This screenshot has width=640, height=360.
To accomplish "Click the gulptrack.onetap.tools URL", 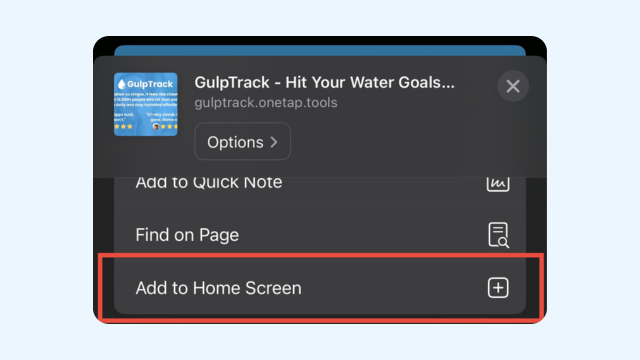I will click(x=266, y=102).
